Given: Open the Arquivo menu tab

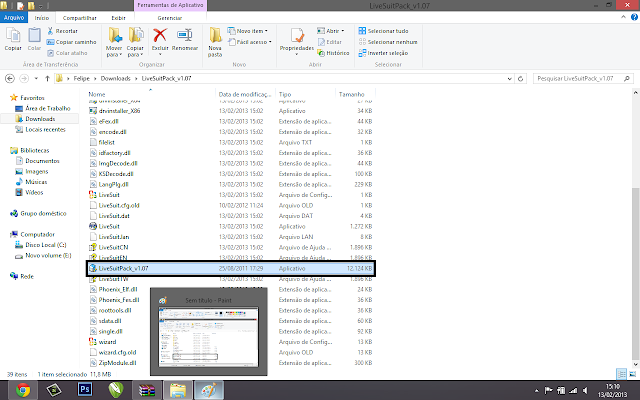Looking at the screenshot, I should click(14, 18).
